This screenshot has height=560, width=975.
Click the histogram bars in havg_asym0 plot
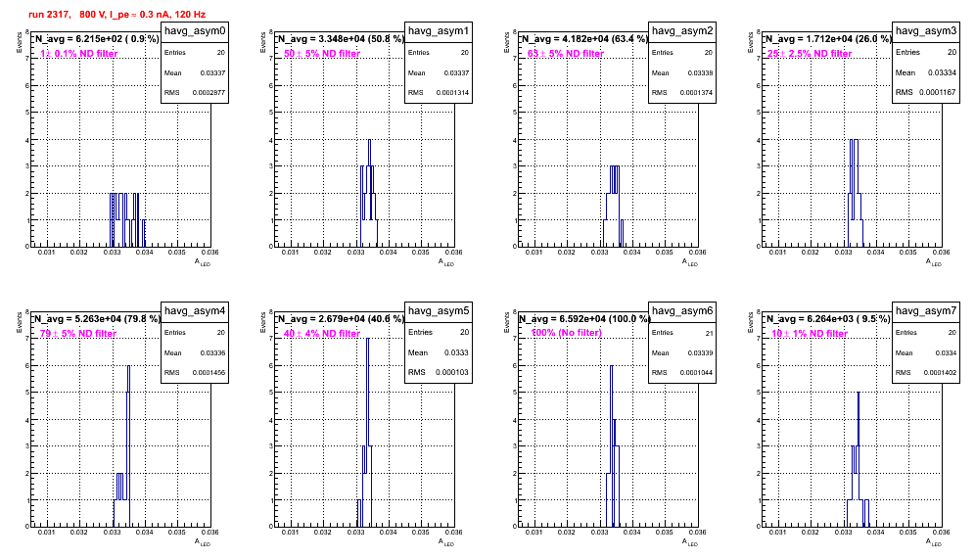[127, 219]
